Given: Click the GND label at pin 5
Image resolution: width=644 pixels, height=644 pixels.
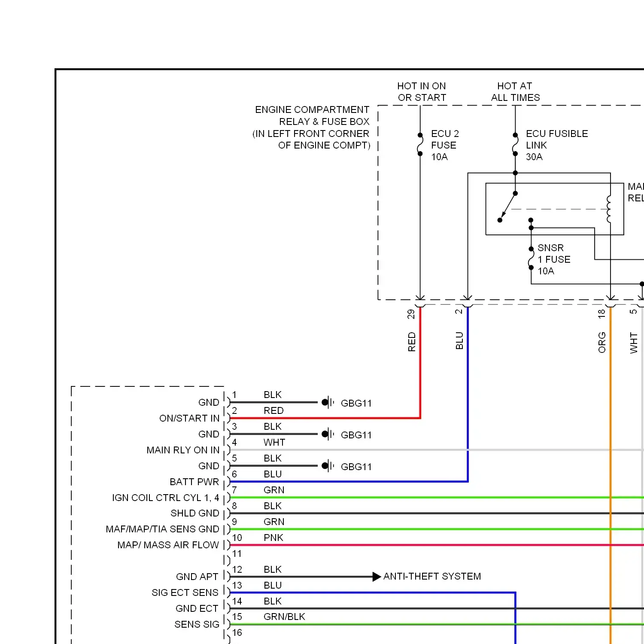Looking at the screenshot, I should (209, 466).
